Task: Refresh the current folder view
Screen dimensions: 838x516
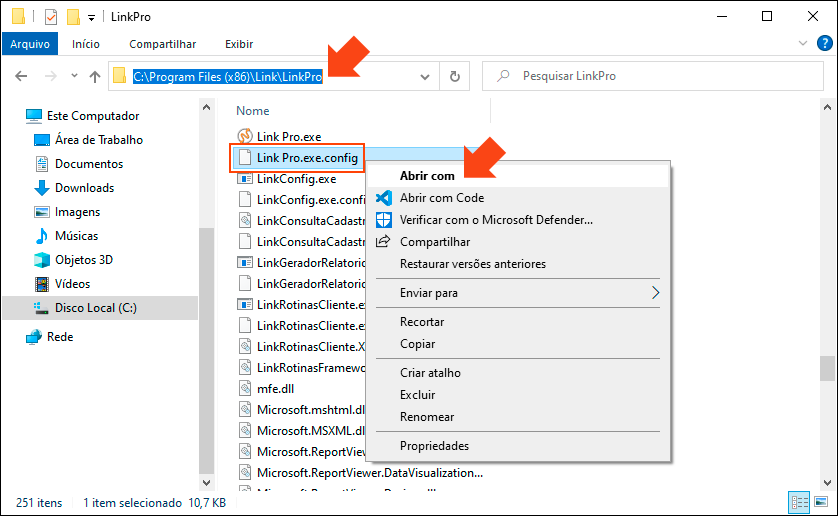Action: tap(455, 77)
